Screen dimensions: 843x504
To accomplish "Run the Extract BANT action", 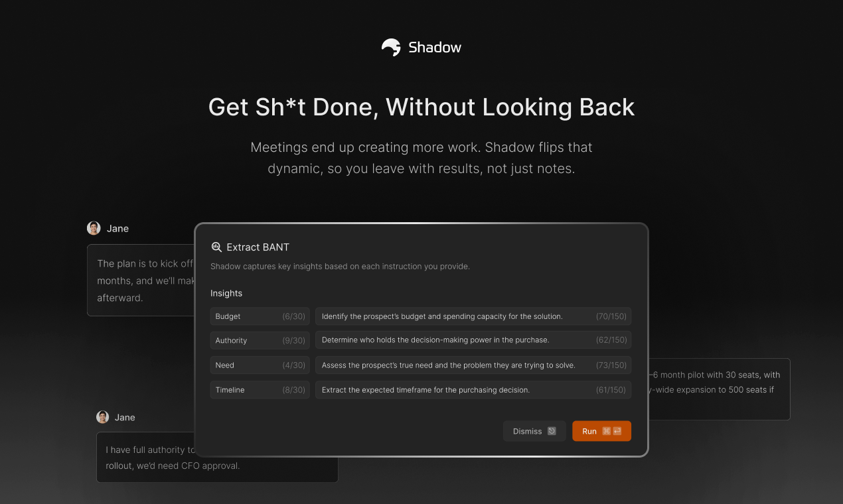I will point(601,431).
